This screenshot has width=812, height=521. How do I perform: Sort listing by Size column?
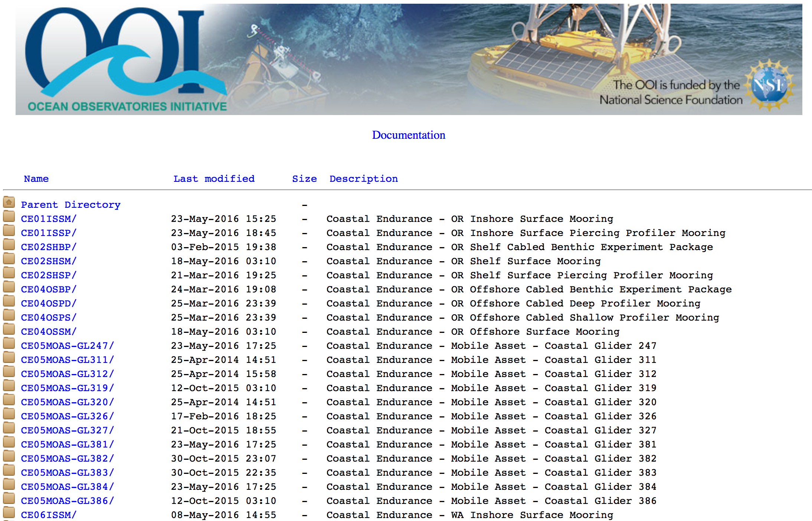click(x=304, y=178)
